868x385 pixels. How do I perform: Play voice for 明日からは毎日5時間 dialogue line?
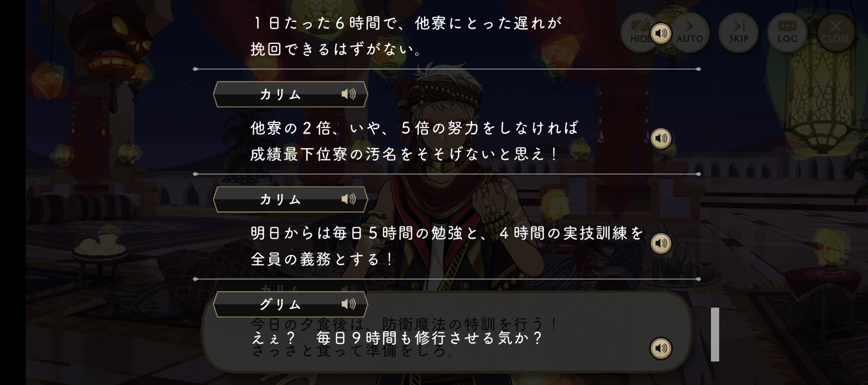click(x=661, y=243)
